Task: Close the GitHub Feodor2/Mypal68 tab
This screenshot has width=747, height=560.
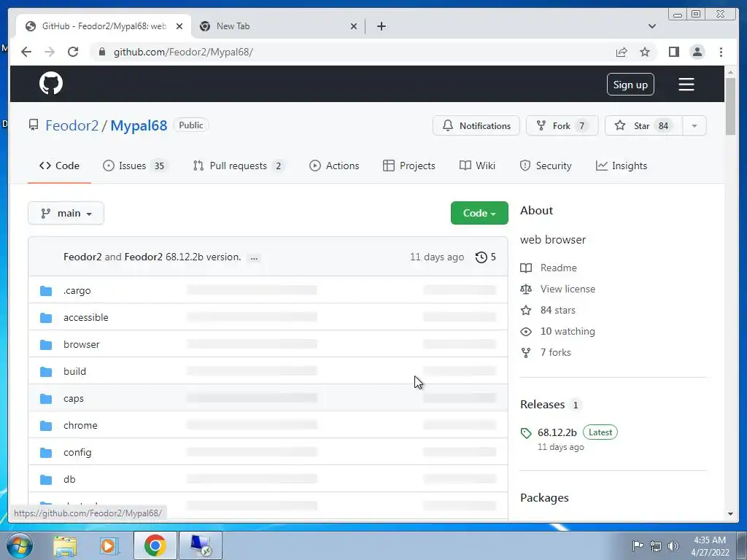Action: [179, 26]
